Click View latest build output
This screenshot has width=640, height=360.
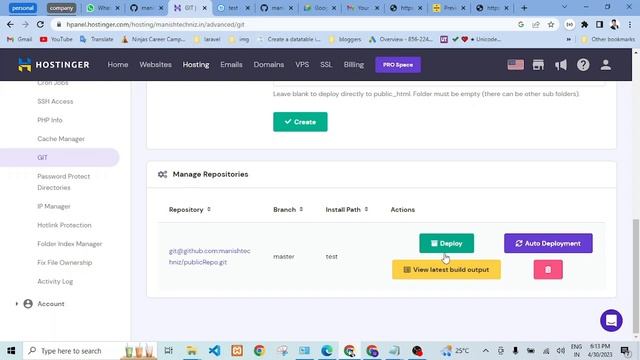coord(446,269)
